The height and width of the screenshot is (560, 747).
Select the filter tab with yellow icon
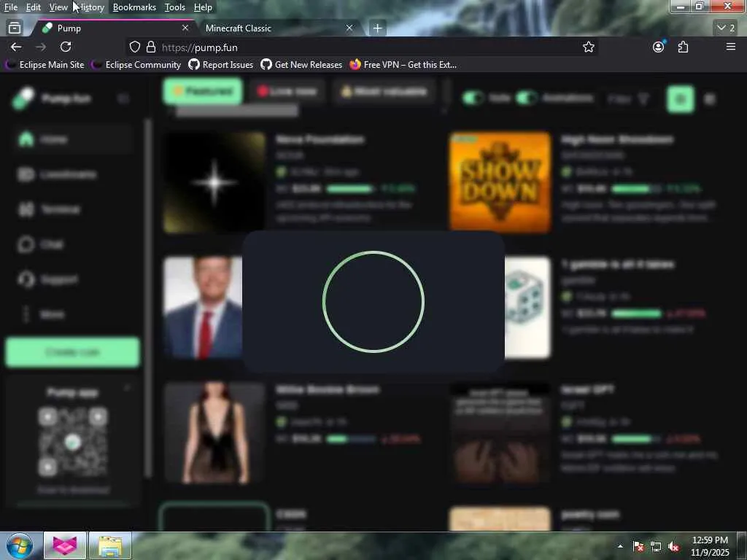[x=384, y=91]
